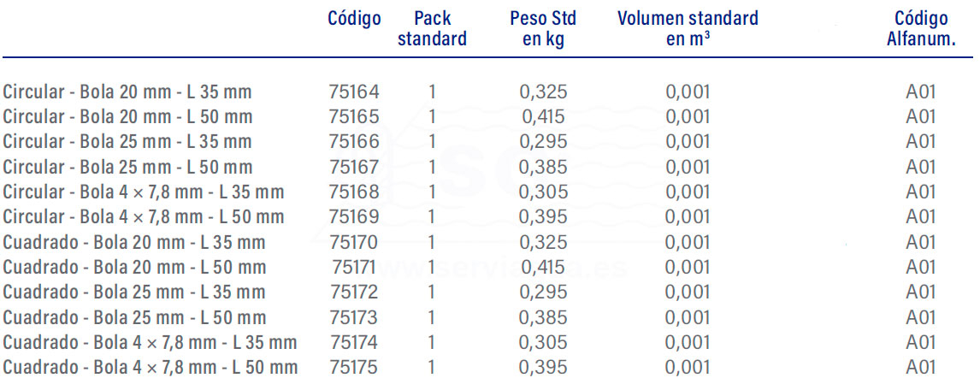Click the A01 code in the 75172 row
Image resolution: width=980 pixels, height=384 pixels.
pyautogui.click(x=921, y=292)
